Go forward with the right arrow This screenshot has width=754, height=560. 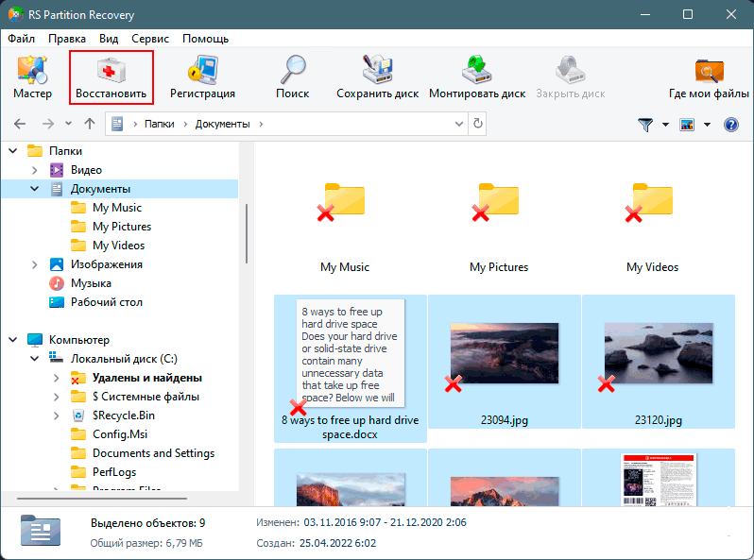[x=47, y=124]
